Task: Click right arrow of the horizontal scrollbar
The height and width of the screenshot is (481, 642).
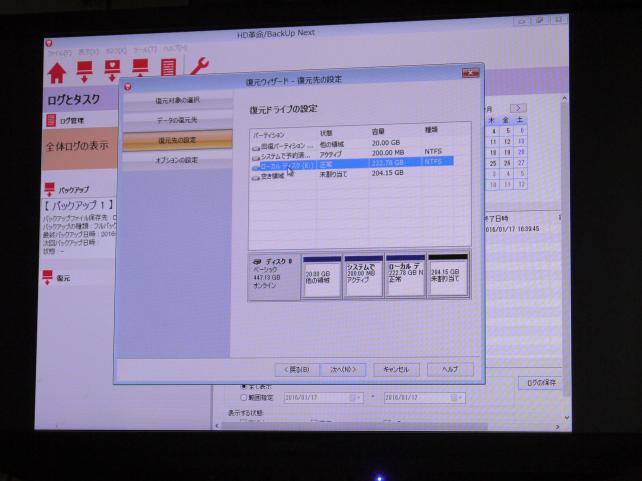Action: tap(558, 427)
